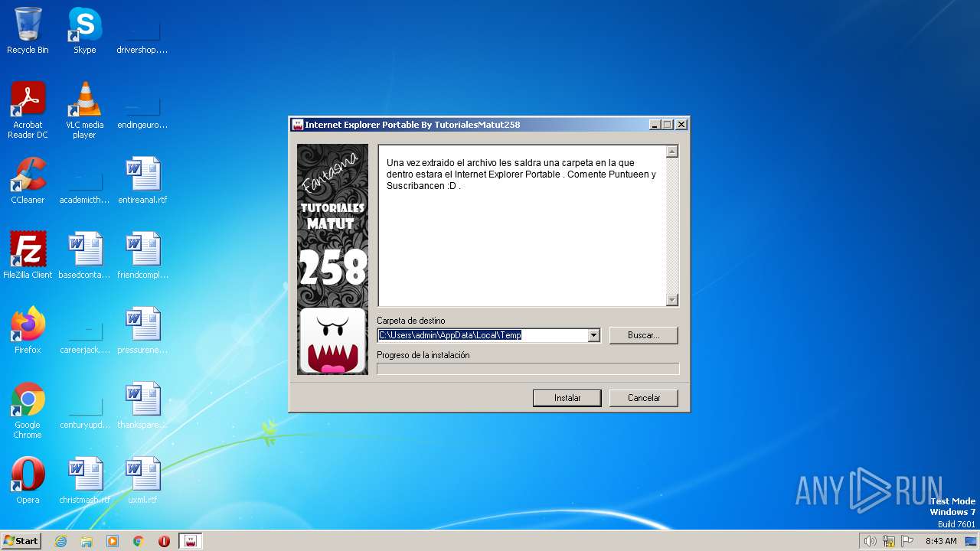Open Windows Explorer folder in taskbar
980x551 pixels.
point(87,541)
